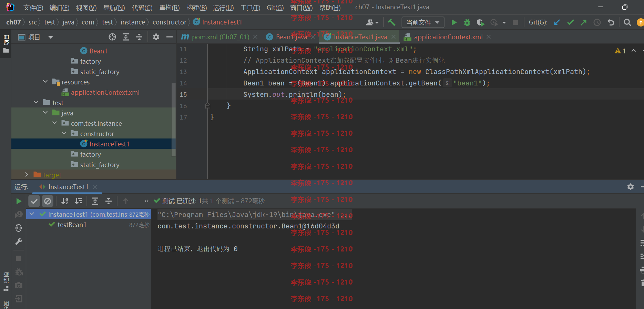
Task: Open the 文件(F) menu
Action: [33, 8]
